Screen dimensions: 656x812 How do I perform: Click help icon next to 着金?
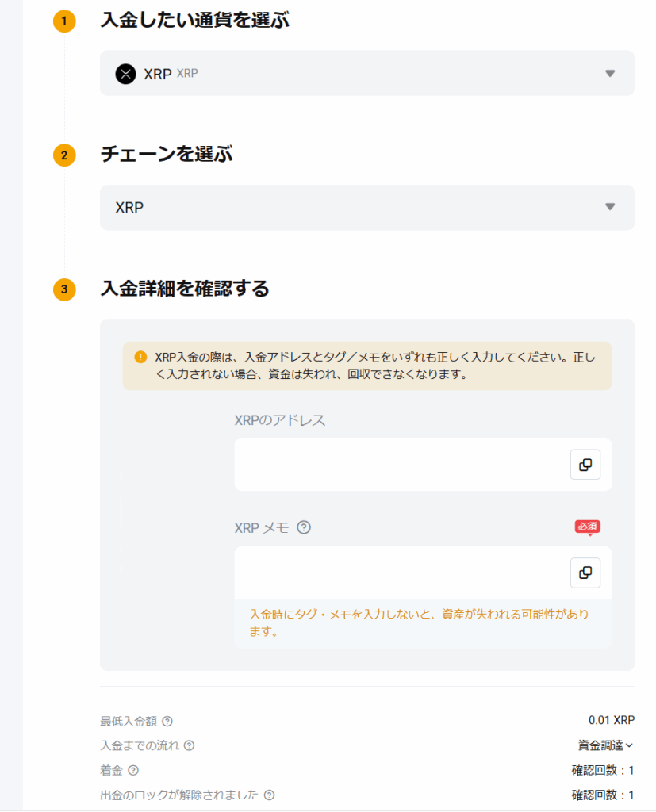pyautogui.click(x=133, y=770)
